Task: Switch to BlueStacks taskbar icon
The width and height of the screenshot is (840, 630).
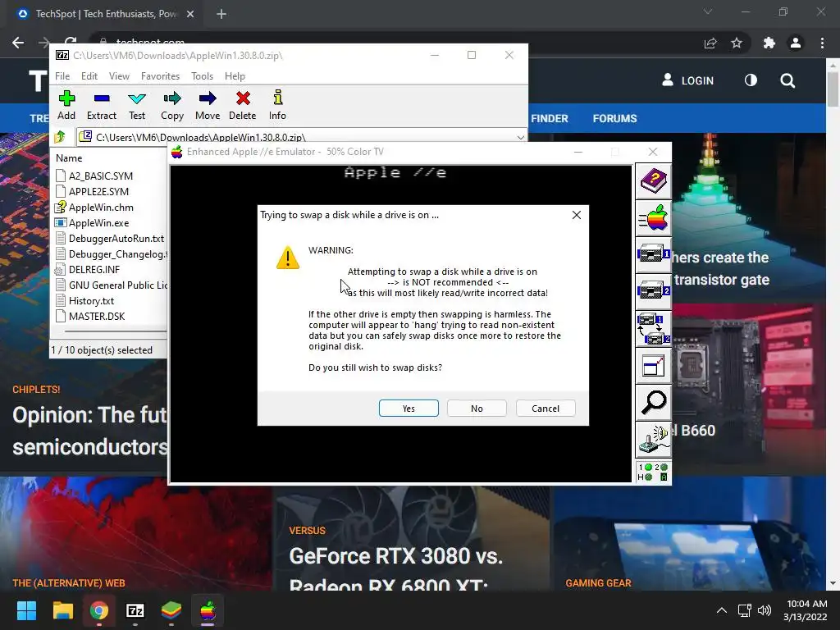Action: (x=171, y=610)
